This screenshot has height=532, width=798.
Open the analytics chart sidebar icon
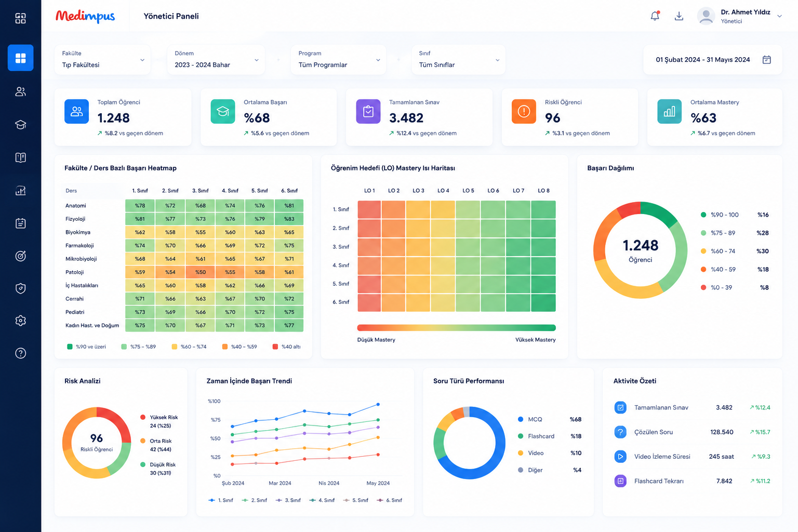20,191
